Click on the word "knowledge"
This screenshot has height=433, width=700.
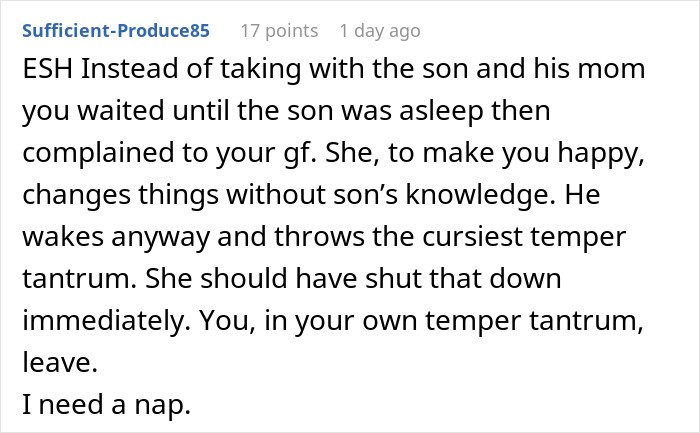pos(474,196)
